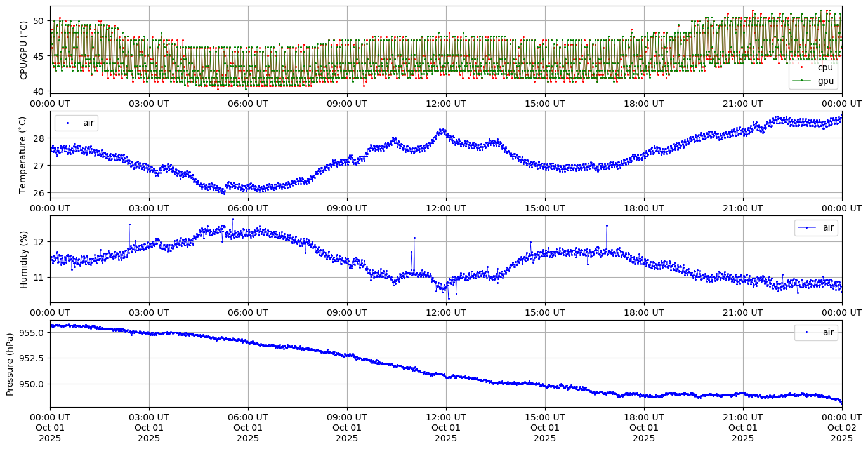
Task: Click the 50 tick on the CPU/GPU axis
Action: [38, 21]
